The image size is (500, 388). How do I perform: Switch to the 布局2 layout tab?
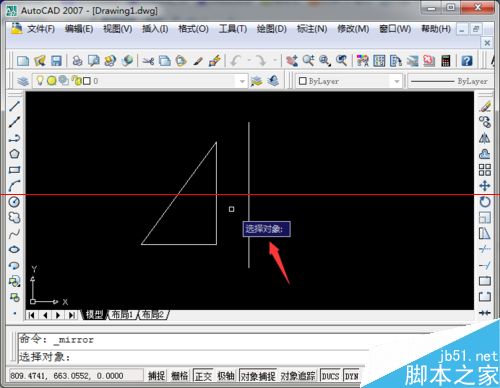pos(153,314)
